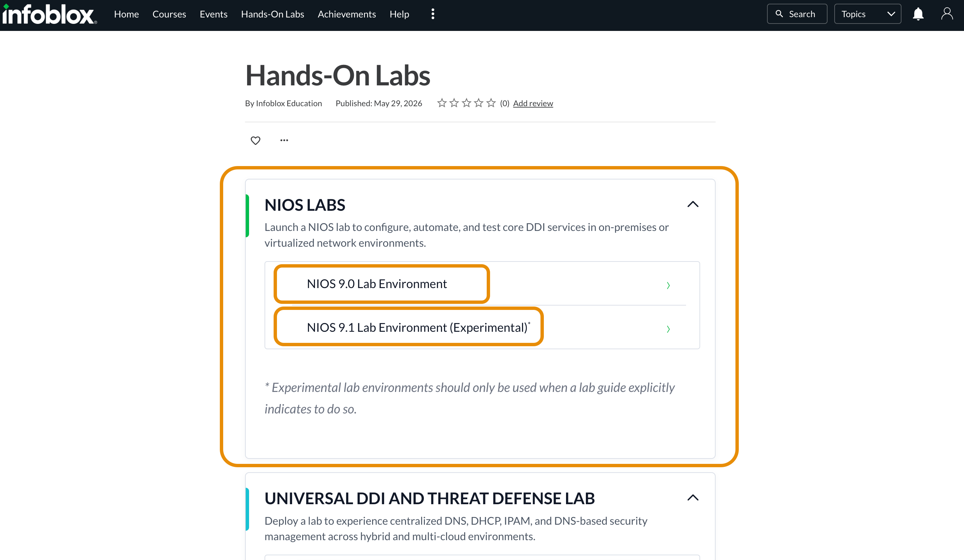
Task: Open the horizontal ellipsis options below title
Action: (284, 141)
